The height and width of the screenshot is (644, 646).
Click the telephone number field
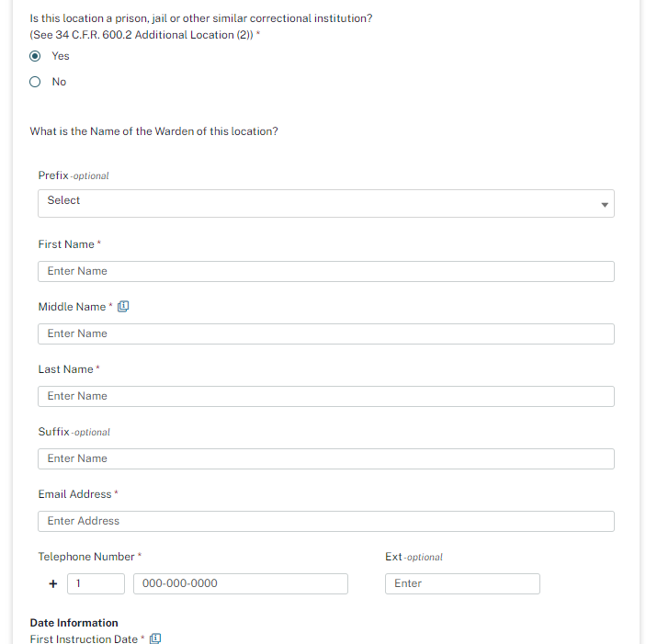tap(240, 583)
